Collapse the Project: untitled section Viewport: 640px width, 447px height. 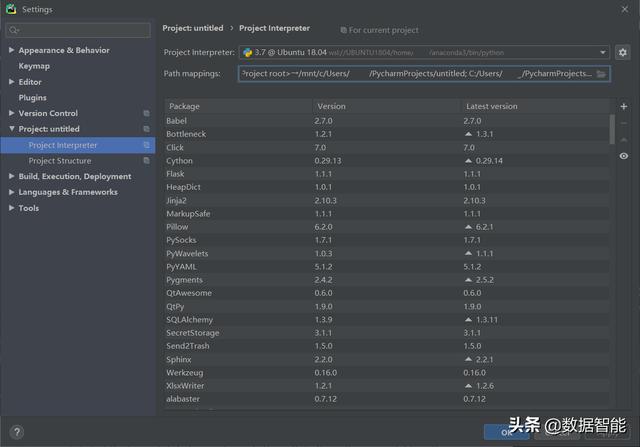click(11, 129)
